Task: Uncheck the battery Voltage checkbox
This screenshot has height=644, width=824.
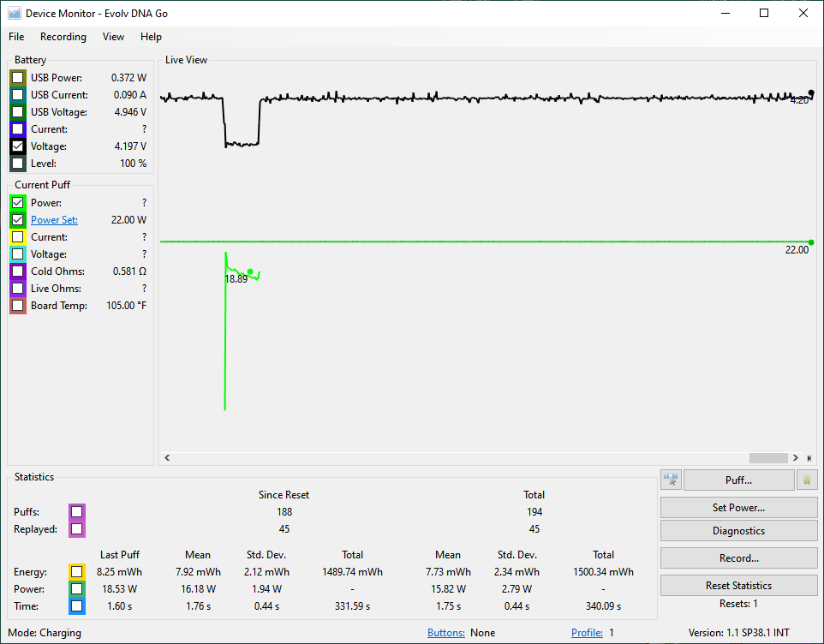Action: [18, 146]
